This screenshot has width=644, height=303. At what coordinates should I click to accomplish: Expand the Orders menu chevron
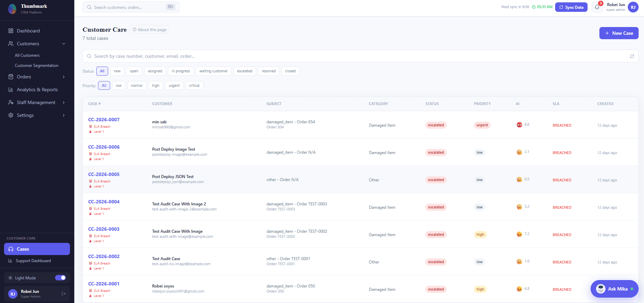(64, 77)
